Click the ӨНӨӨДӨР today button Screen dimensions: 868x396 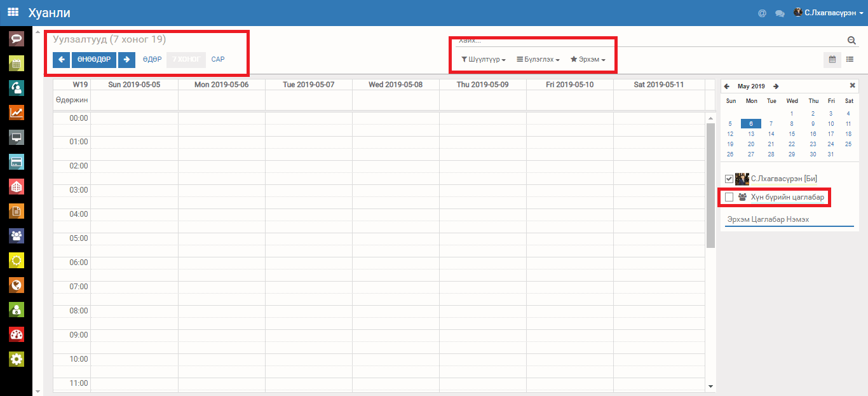click(x=94, y=59)
